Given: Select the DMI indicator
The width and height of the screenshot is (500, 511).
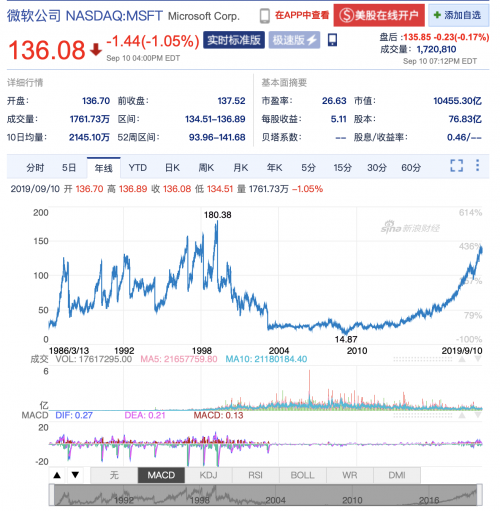Looking at the screenshot, I should click(x=397, y=475).
